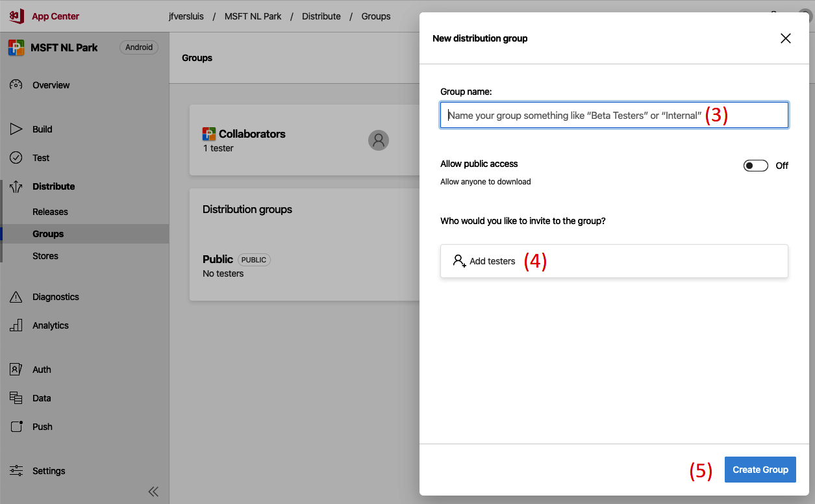Open Stores in the Distribute submenu
Screen dimensions: 815x504
pos(45,256)
